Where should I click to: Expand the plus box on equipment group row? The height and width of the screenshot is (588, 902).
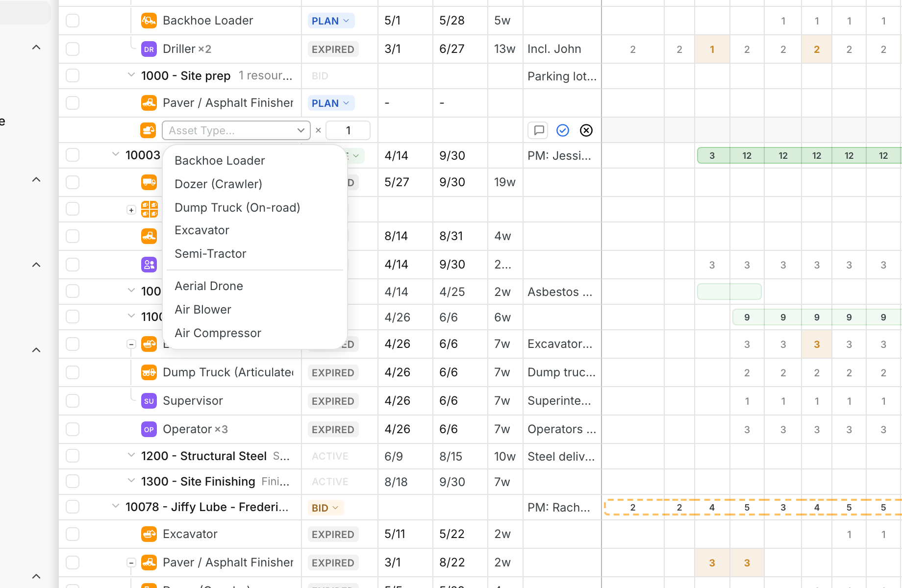[131, 210]
